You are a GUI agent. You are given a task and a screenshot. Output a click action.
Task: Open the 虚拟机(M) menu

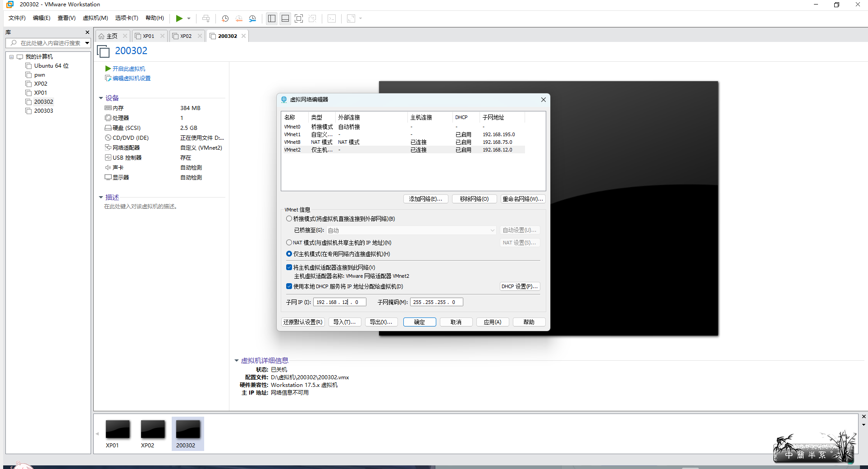[95, 18]
